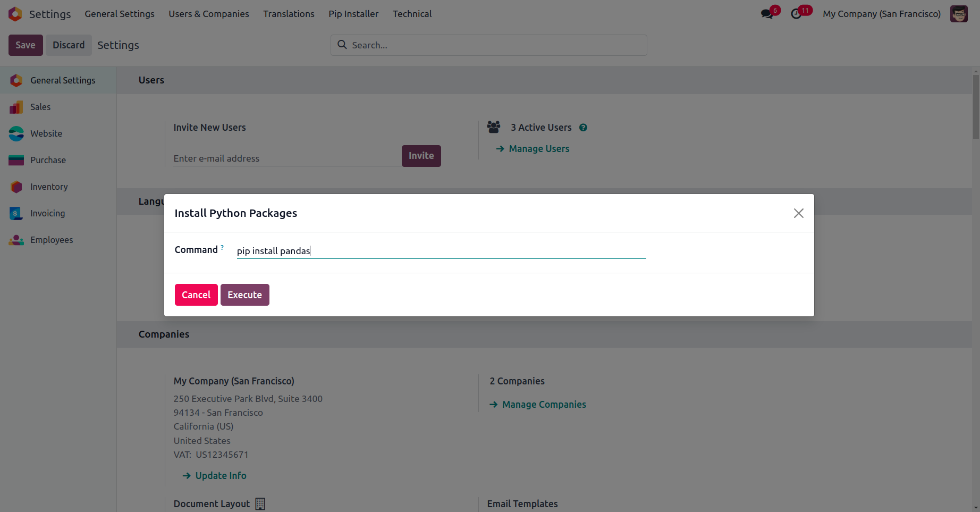Select the Employees settings sidebar icon
980x512 pixels.
[x=16, y=240]
